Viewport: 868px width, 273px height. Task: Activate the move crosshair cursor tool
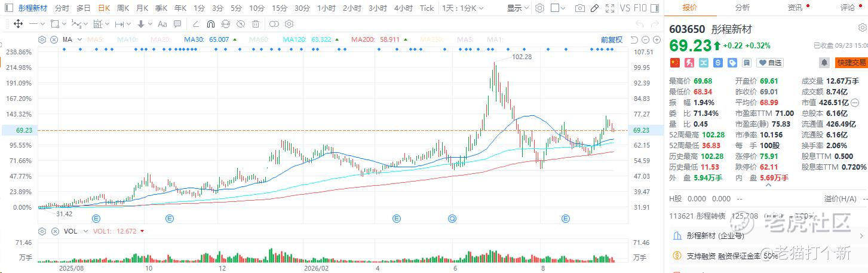coord(18,24)
